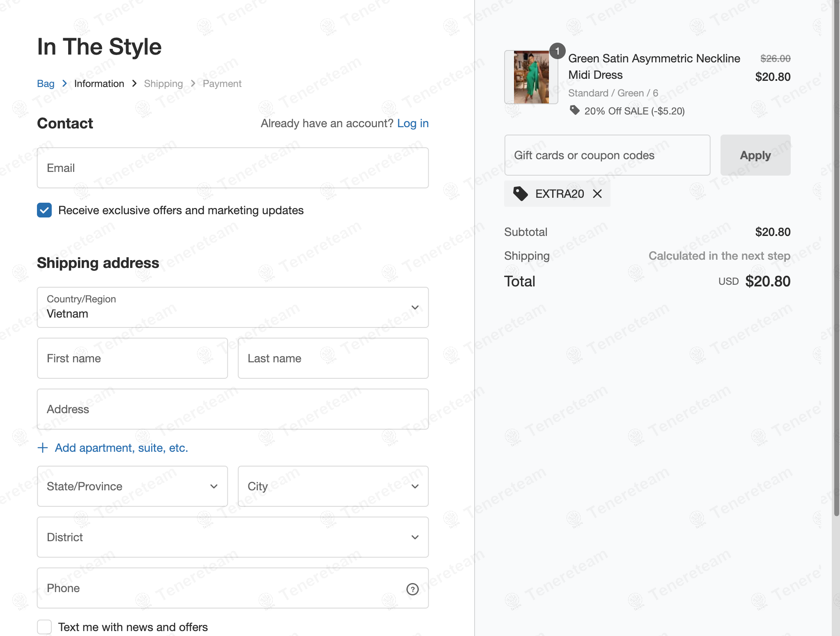This screenshot has width=840, height=636.
Task: Go back to Bag breadcrumb
Action: coord(46,84)
